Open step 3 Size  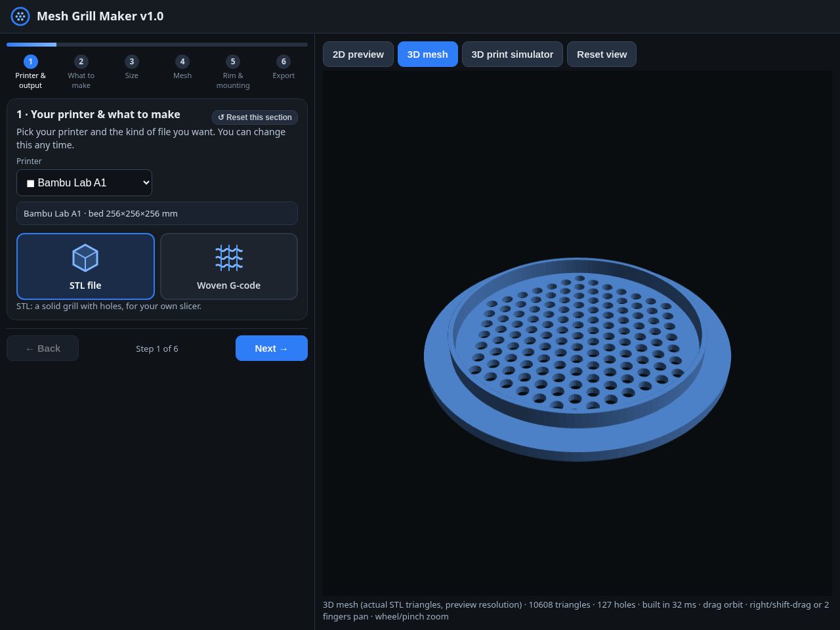[132, 68]
